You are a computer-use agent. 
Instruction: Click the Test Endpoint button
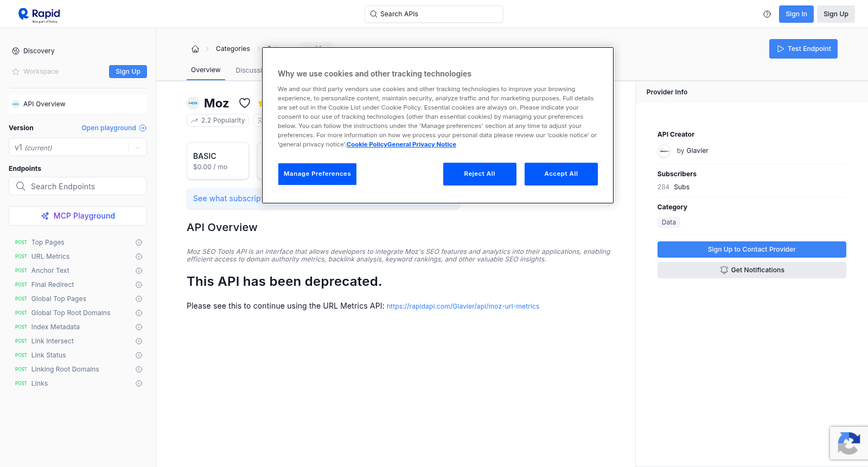(803, 49)
